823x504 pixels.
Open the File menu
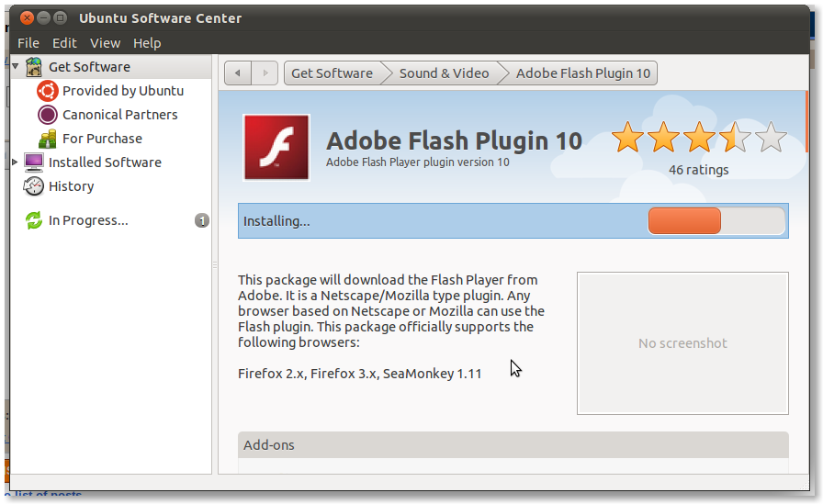(28, 43)
